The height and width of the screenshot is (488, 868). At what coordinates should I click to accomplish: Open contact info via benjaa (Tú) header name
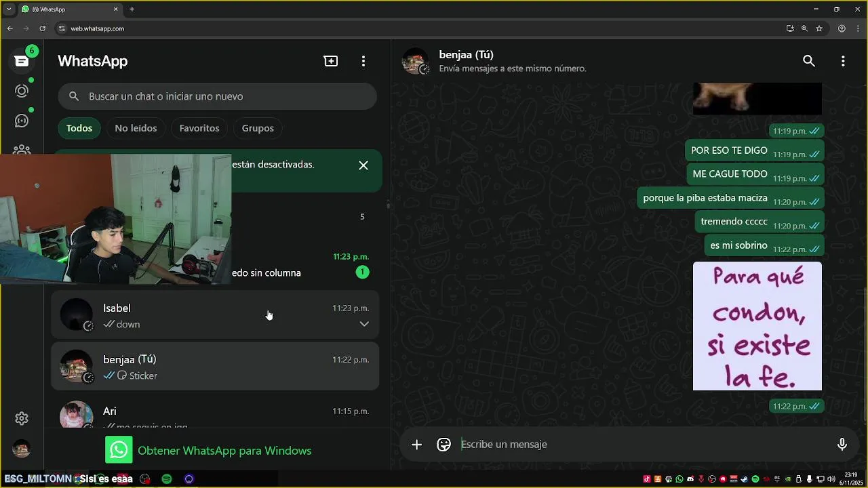coord(466,55)
